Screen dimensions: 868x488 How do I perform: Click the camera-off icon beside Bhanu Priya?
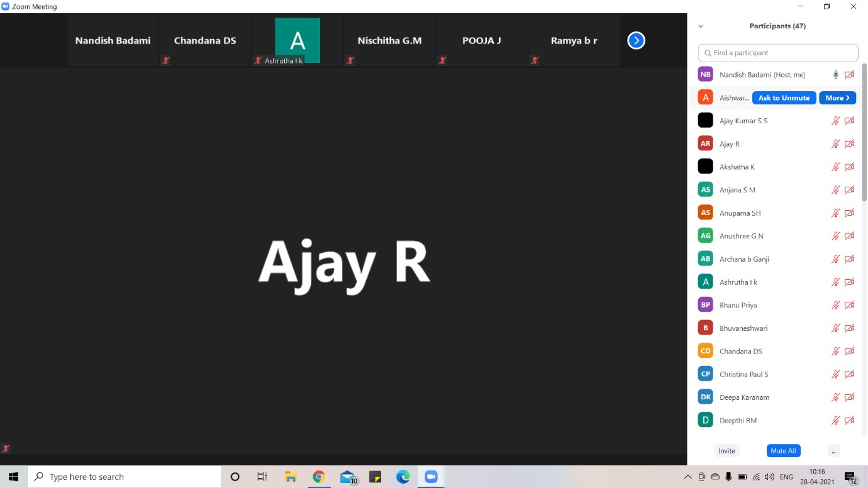click(x=849, y=305)
